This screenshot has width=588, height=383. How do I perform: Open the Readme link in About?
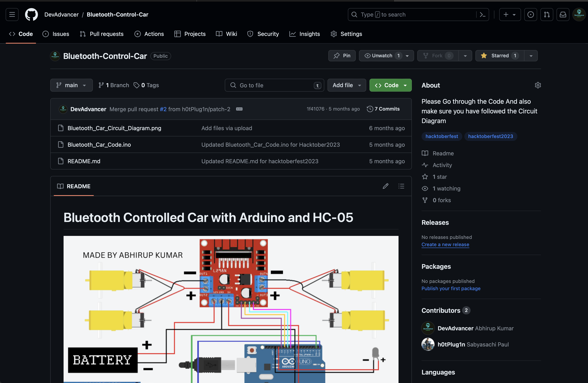(443, 153)
